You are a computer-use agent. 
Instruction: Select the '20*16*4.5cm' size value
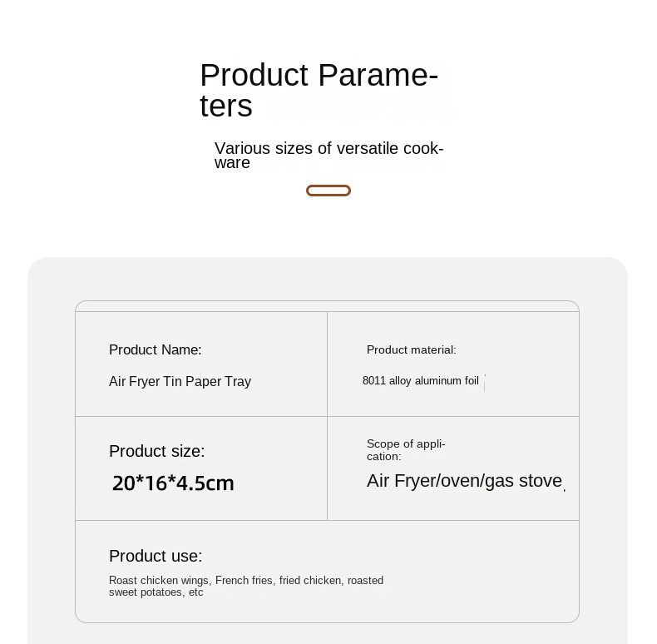click(173, 483)
